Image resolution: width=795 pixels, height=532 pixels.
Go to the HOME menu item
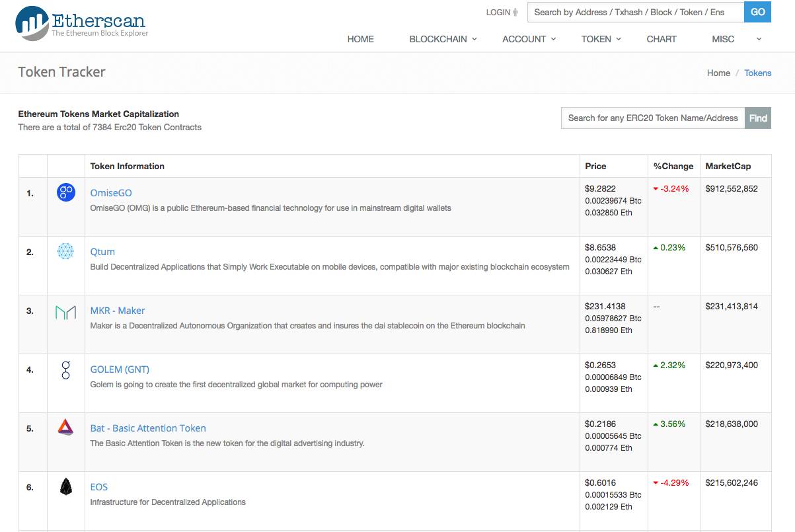click(x=360, y=39)
